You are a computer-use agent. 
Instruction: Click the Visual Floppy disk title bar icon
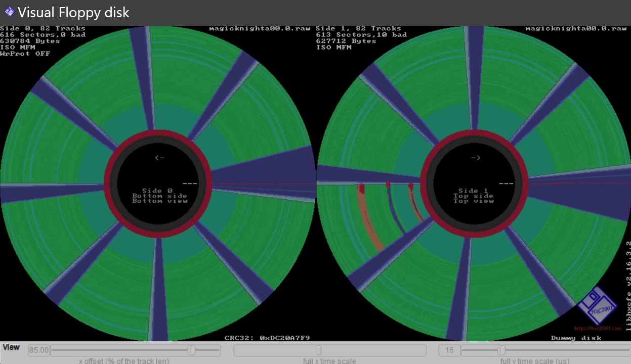point(9,11)
